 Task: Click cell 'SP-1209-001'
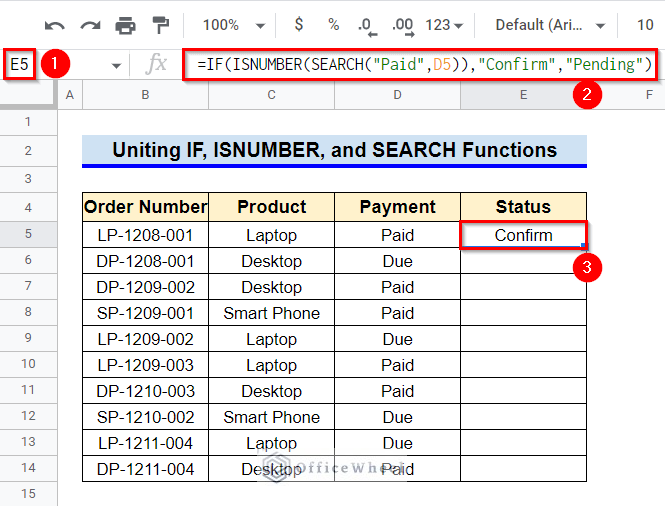pyautogui.click(x=145, y=313)
